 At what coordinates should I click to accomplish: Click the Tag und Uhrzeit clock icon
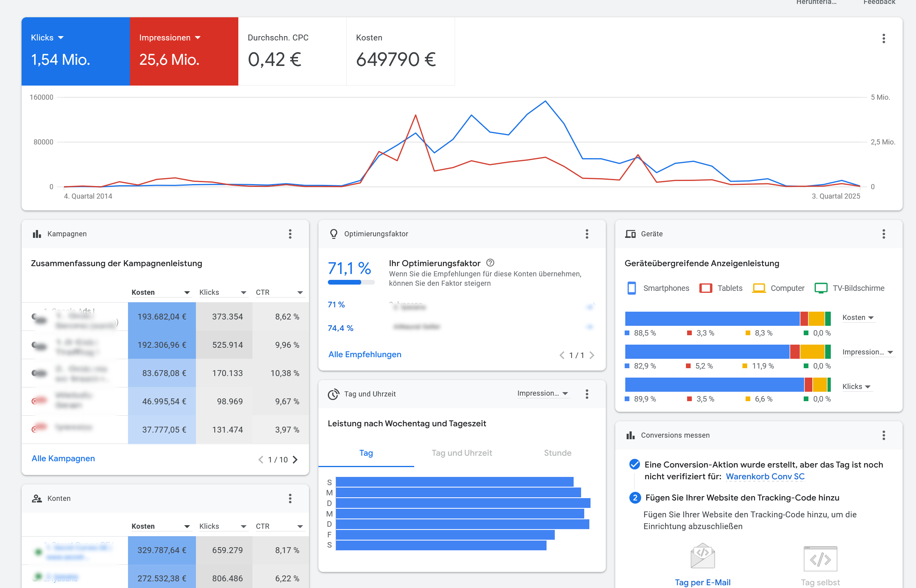point(334,394)
